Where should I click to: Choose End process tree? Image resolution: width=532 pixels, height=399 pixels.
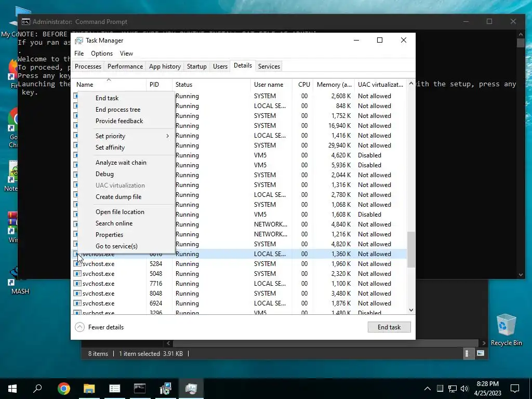(x=118, y=110)
